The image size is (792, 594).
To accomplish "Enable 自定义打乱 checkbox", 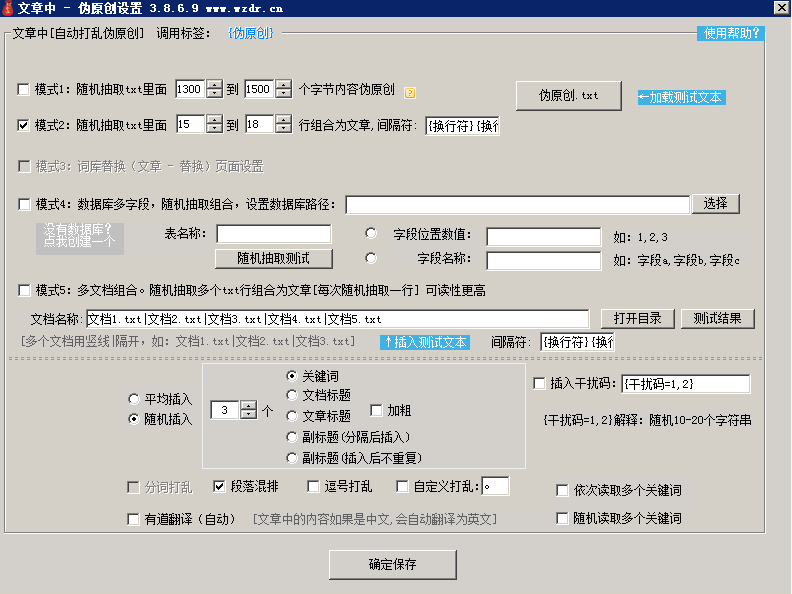I will [402, 486].
